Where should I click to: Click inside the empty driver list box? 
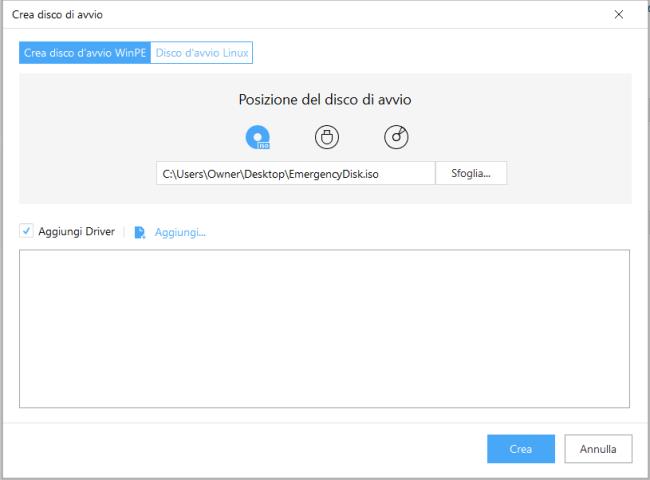(x=324, y=329)
